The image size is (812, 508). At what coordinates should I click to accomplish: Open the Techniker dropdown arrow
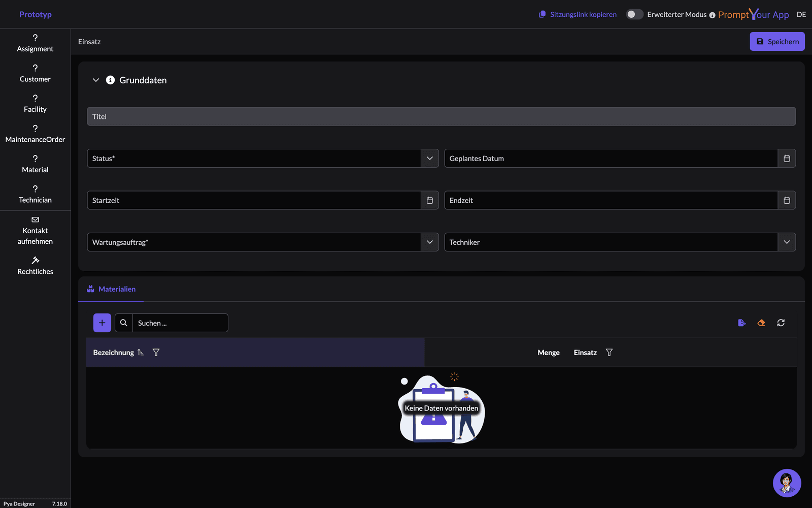point(787,242)
